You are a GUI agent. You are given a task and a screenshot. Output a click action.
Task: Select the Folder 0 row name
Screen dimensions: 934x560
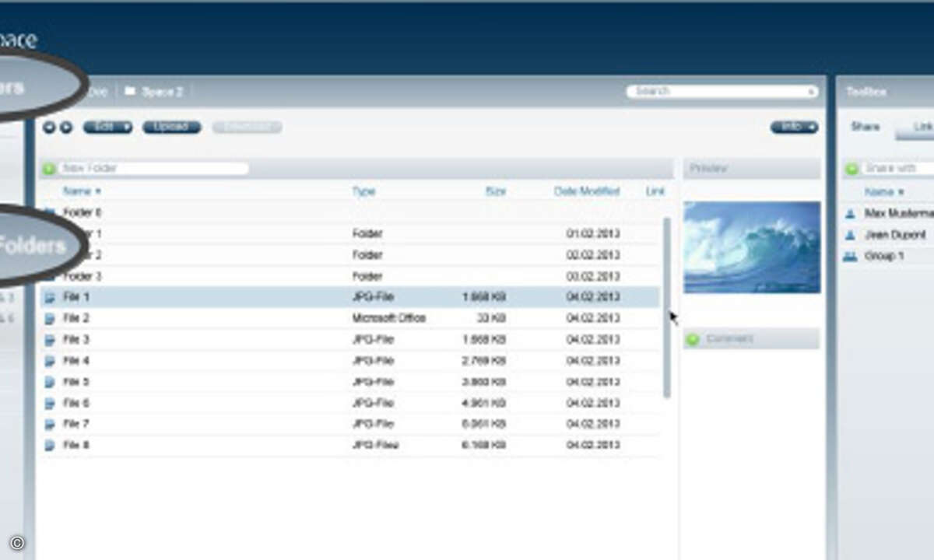pyautogui.click(x=82, y=212)
